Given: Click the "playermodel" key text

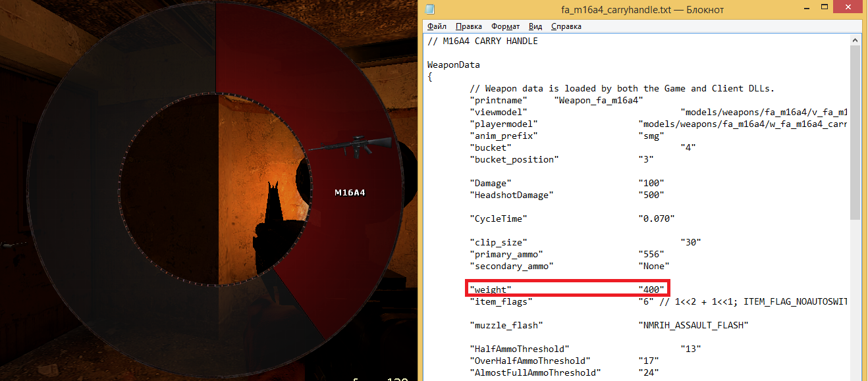Looking at the screenshot, I should (x=504, y=124).
